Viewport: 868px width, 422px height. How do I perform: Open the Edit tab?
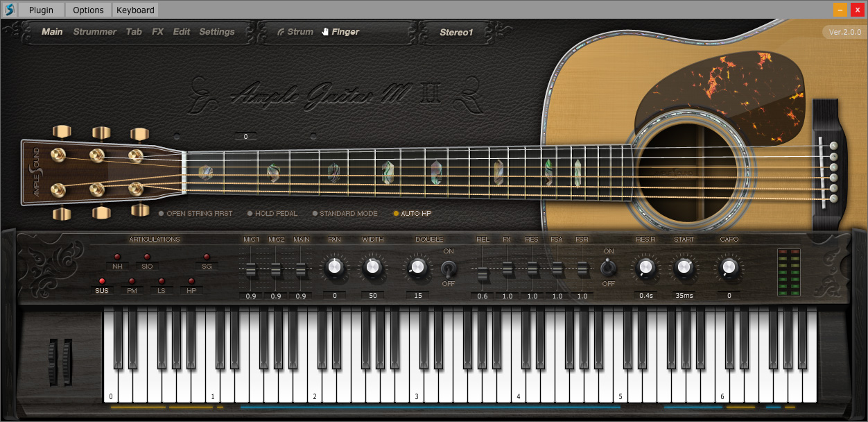pyautogui.click(x=182, y=32)
